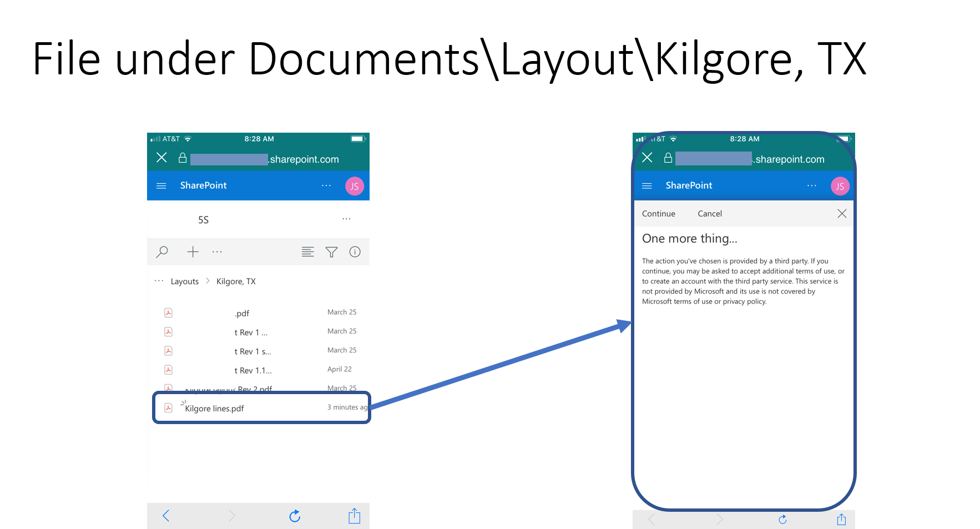Screen dimensions: 980x529
Task: Tap the JS profile avatar in left phone
Action: pos(355,186)
